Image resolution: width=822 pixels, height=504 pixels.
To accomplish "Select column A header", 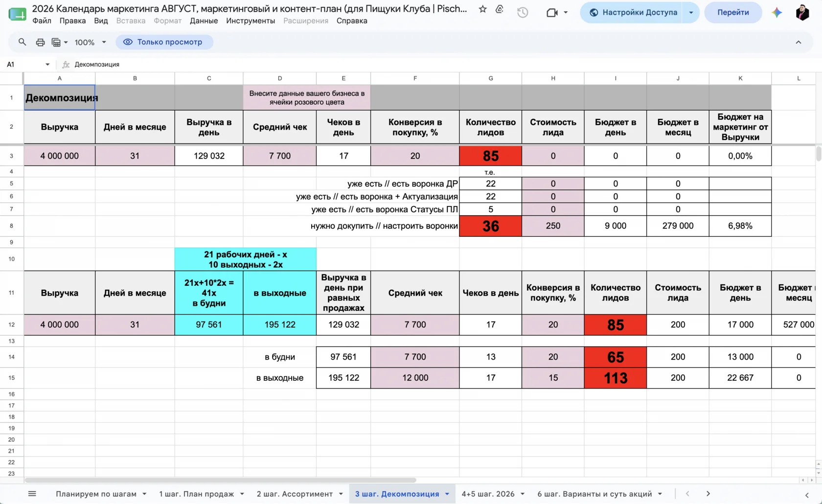I will [60, 78].
